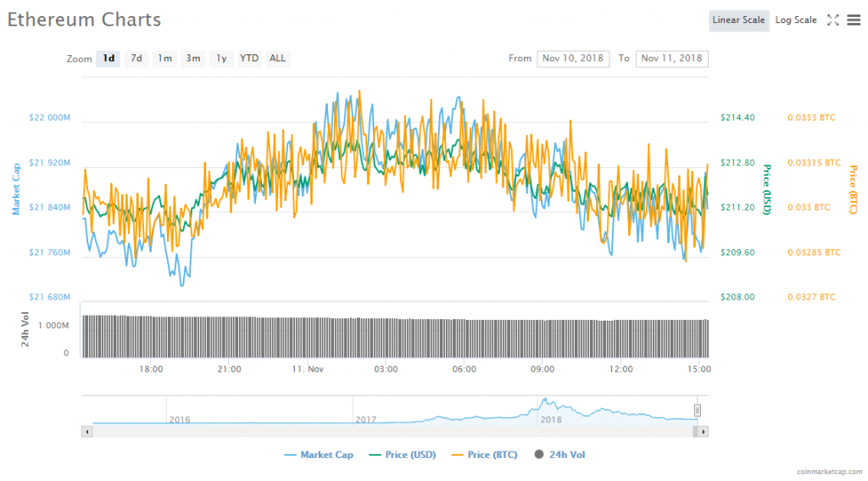Click 2017 in the navigator timeline
This screenshot has width=868, height=481.
(x=366, y=419)
